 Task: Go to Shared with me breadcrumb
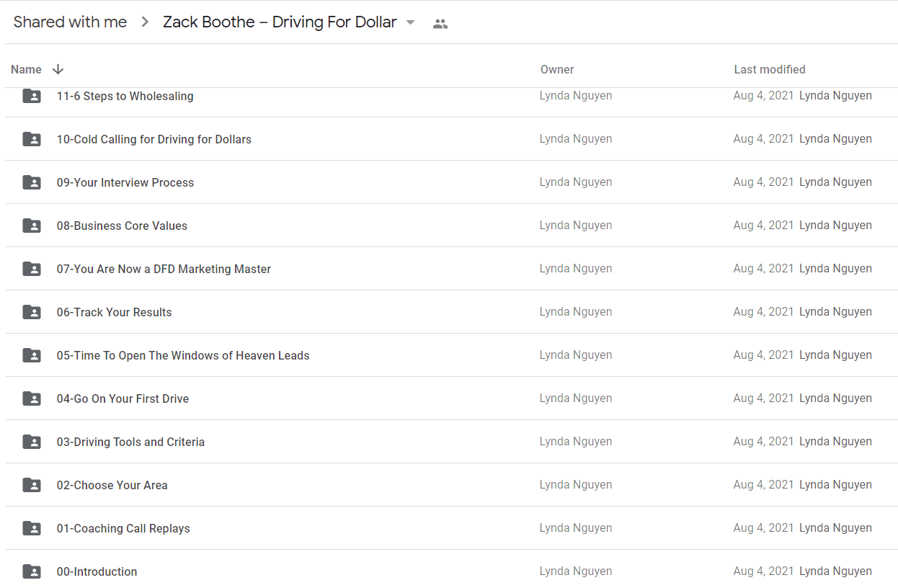(x=70, y=22)
